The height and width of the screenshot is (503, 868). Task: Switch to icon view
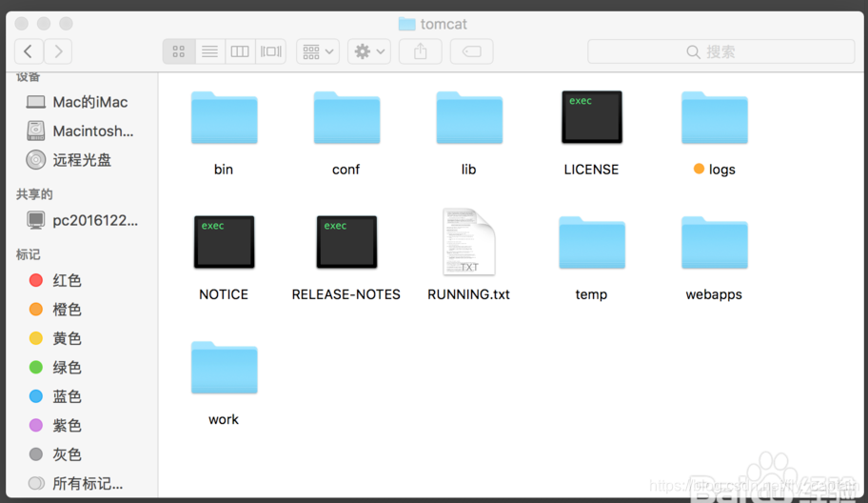[179, 51]
